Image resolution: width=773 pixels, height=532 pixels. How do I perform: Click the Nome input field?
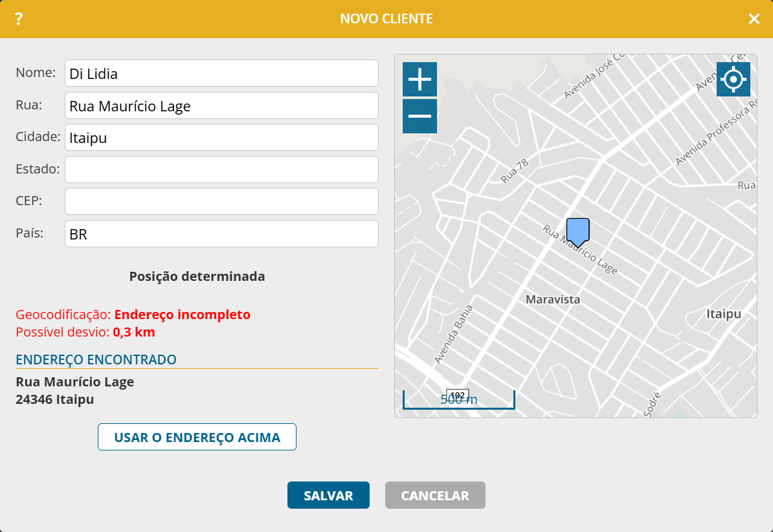tap(221, 73)
